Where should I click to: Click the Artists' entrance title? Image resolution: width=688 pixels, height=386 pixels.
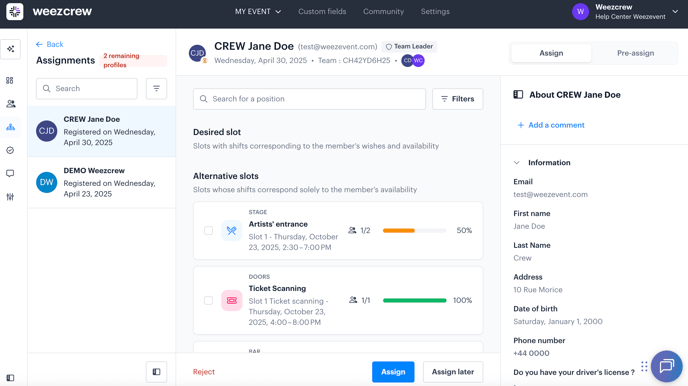tap(278, 224)
